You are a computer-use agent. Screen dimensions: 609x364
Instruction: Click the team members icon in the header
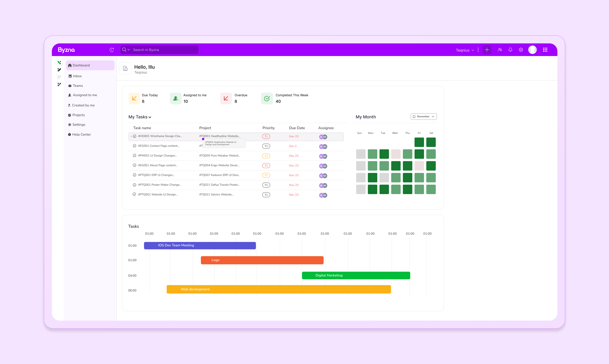(500, 50)
